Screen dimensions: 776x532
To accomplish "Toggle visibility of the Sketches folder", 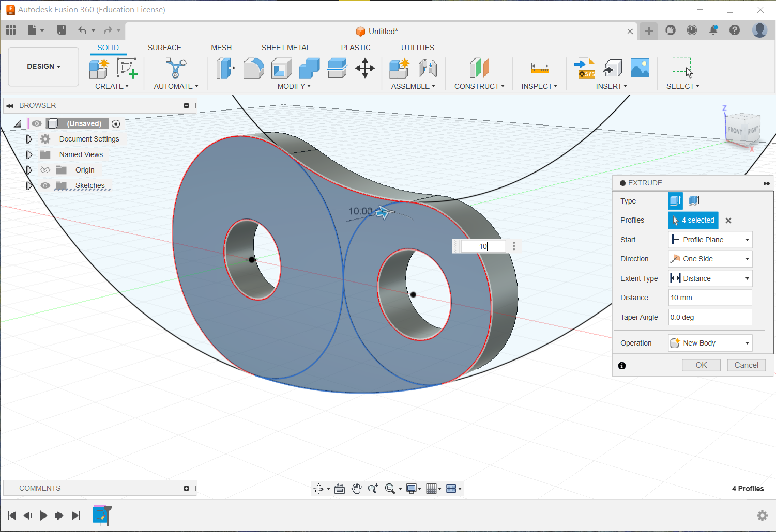I will [45, 185].
